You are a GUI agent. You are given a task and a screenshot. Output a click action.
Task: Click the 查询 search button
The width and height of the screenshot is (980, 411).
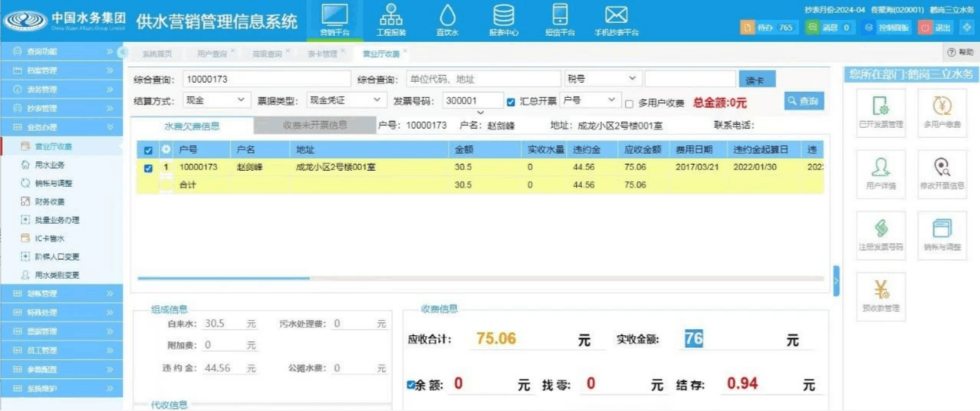pyautogui.click(x=803, y=101)
